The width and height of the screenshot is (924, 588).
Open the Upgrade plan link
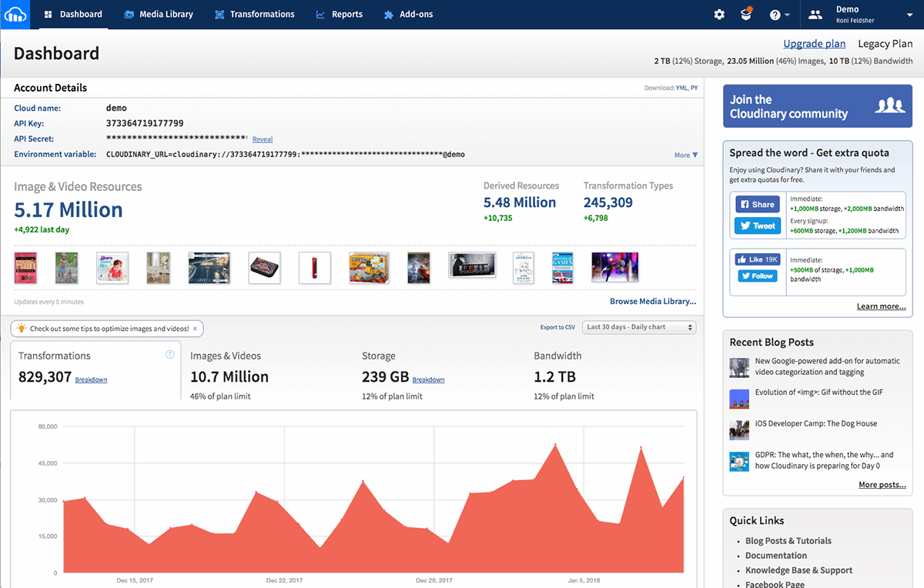pyautogui.click(x=814, y=43)
